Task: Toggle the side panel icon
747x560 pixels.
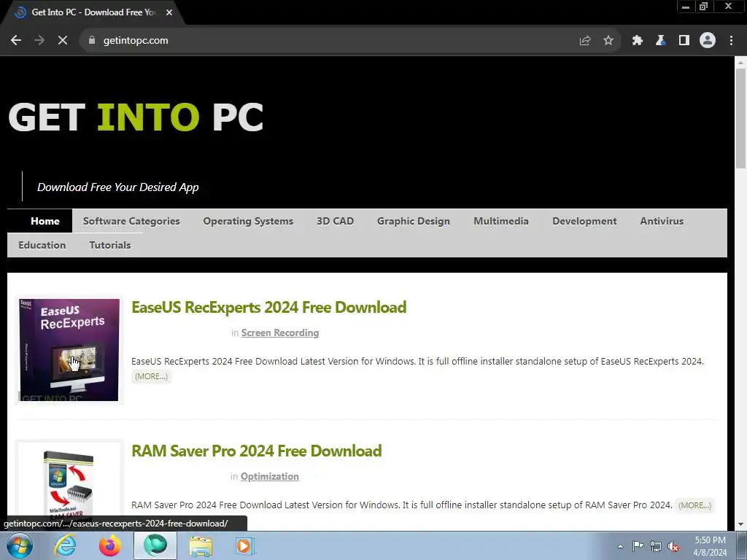Action: click(x=684, y=41)
